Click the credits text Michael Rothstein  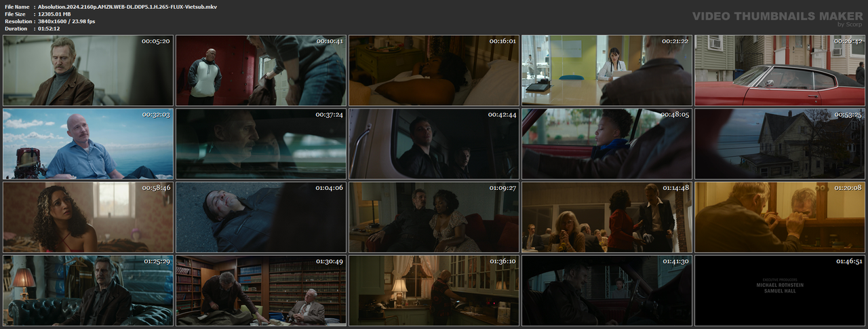click(779, 286)
